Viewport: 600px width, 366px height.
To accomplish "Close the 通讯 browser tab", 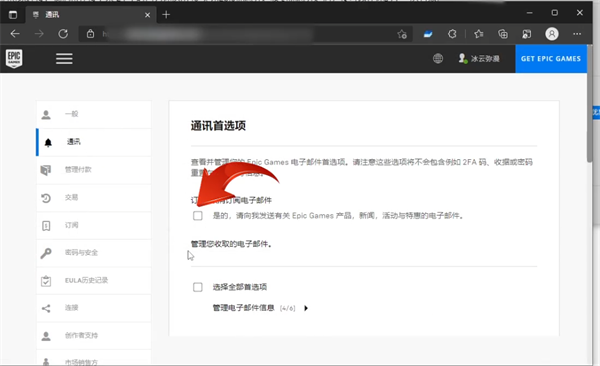I will 147,15.
